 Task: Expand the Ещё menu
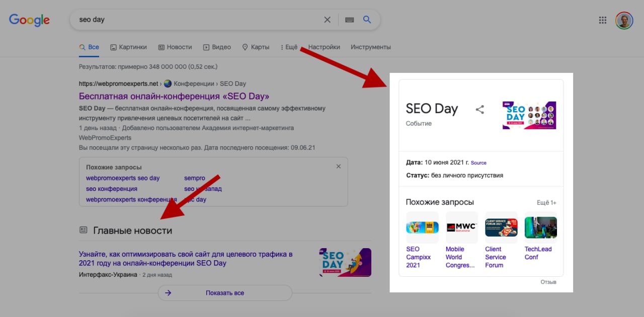coord(289,47)
